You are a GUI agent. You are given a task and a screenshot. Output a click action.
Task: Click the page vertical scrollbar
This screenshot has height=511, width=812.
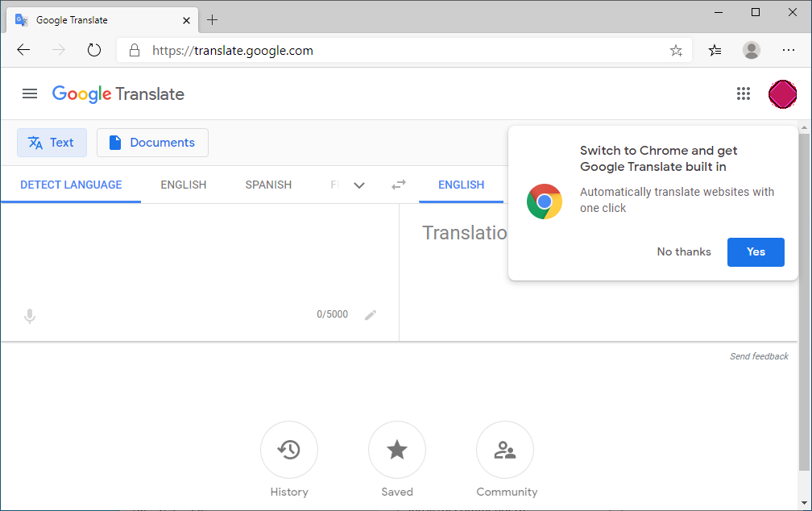coord(804,301)
